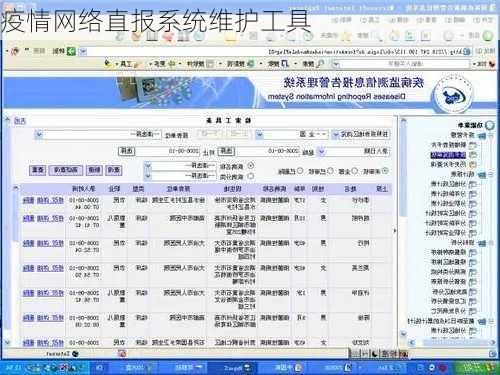
Task: Open 分年龄统计表 in the tree
Action: (x=448, y=194)
